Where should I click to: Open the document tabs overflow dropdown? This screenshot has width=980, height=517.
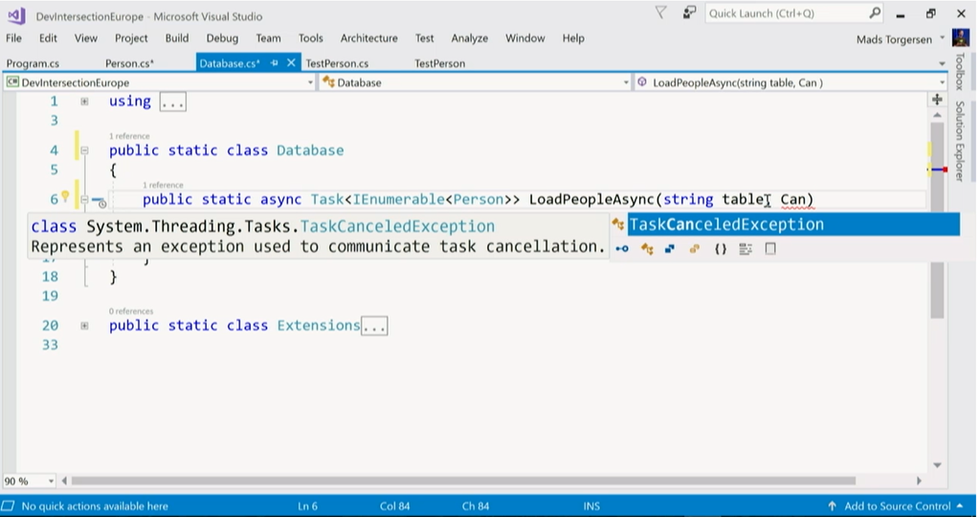coord(942,64)
